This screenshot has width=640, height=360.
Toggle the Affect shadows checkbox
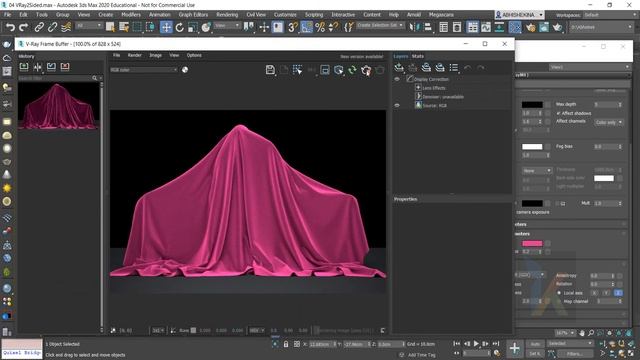coord(558,113)
